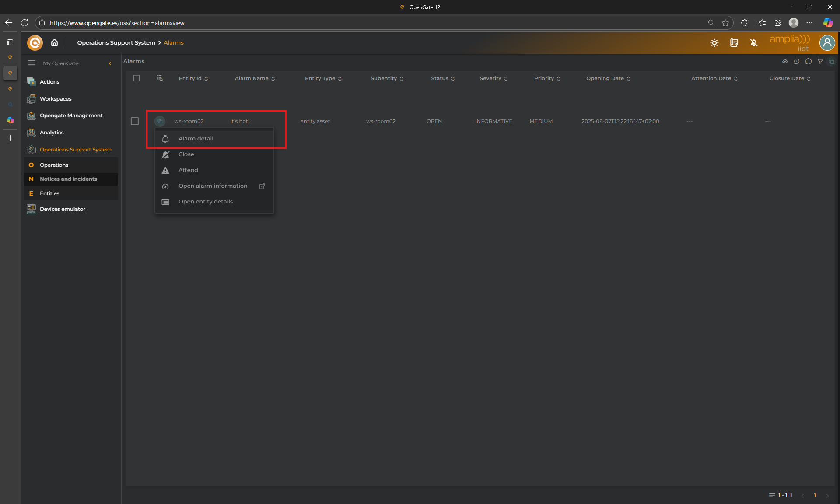Viewport: 840px width, 504px height.
Task: Select Open entity details menu entry
Action: click(x=206, y=202)
